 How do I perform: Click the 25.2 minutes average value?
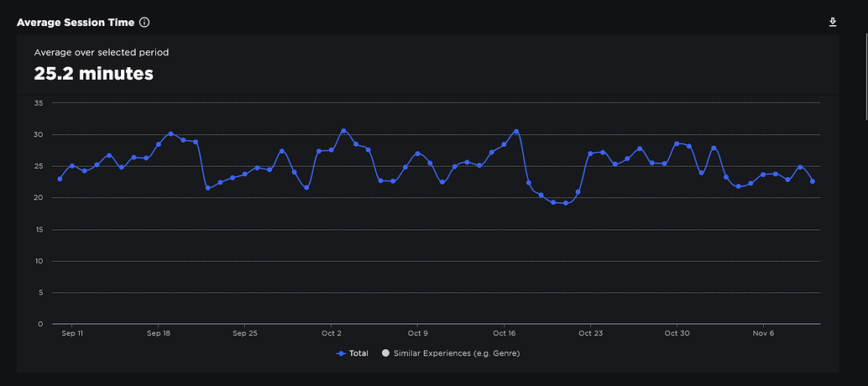pos(93,74)
